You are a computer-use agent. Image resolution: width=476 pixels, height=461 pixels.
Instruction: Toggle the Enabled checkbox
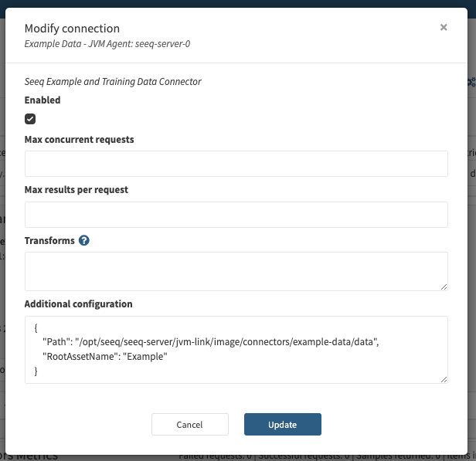[30, 119]
